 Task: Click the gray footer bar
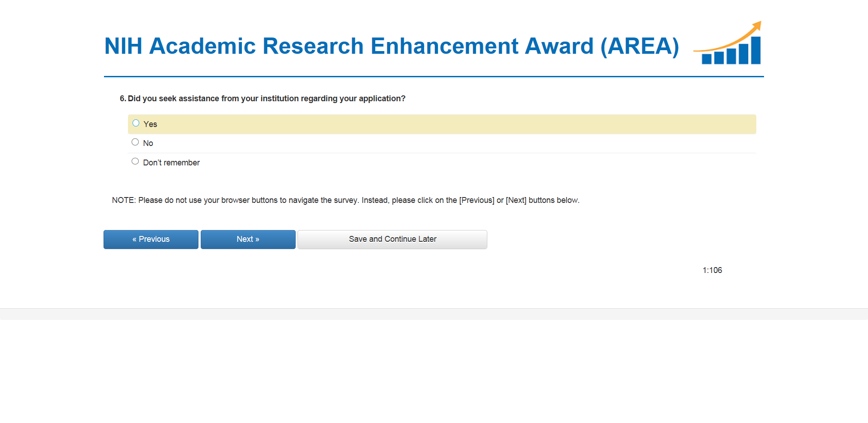click(x=434, y=314)
